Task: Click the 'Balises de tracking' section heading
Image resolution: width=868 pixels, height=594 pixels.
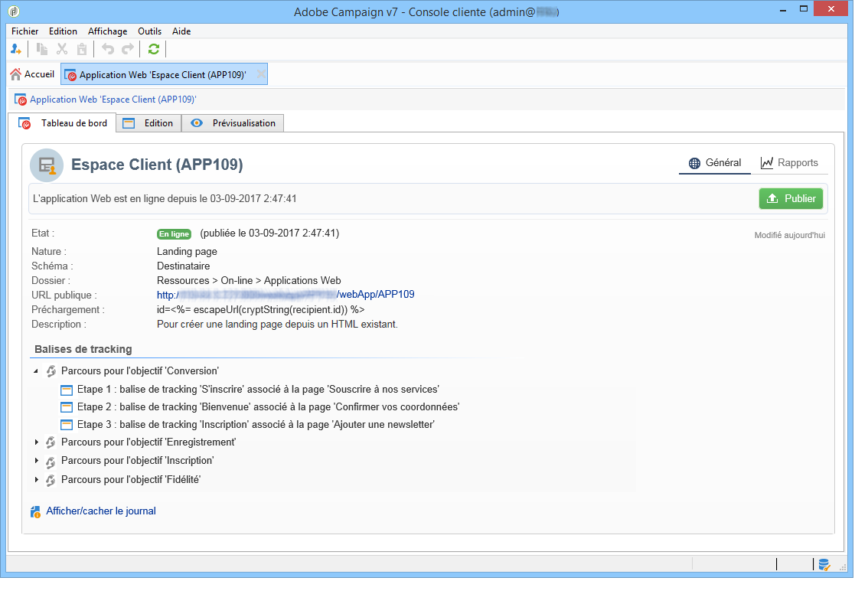Action: pos(83,349)
